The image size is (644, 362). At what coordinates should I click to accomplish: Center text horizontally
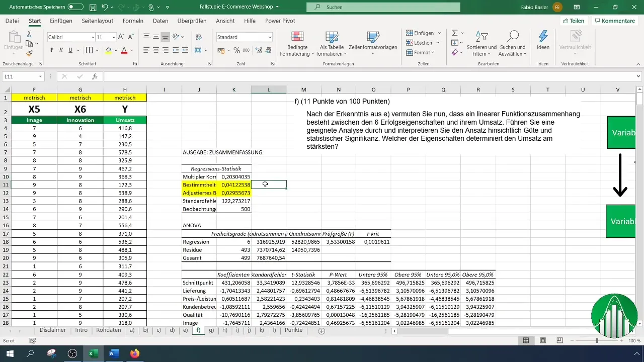point(156,50)
